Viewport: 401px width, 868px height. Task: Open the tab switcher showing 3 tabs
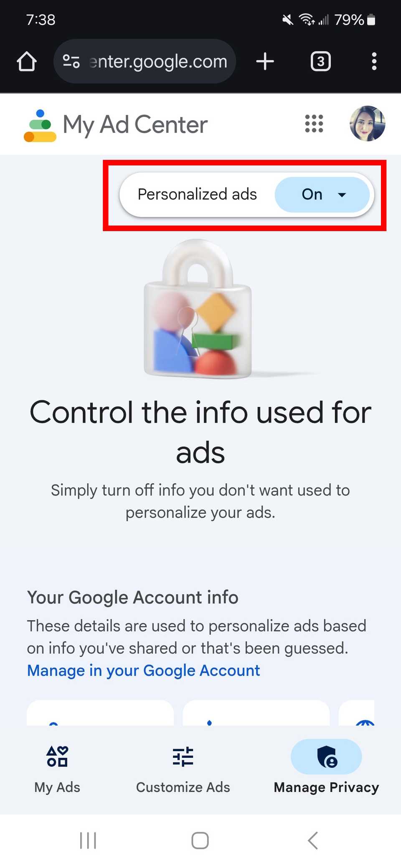321,61
